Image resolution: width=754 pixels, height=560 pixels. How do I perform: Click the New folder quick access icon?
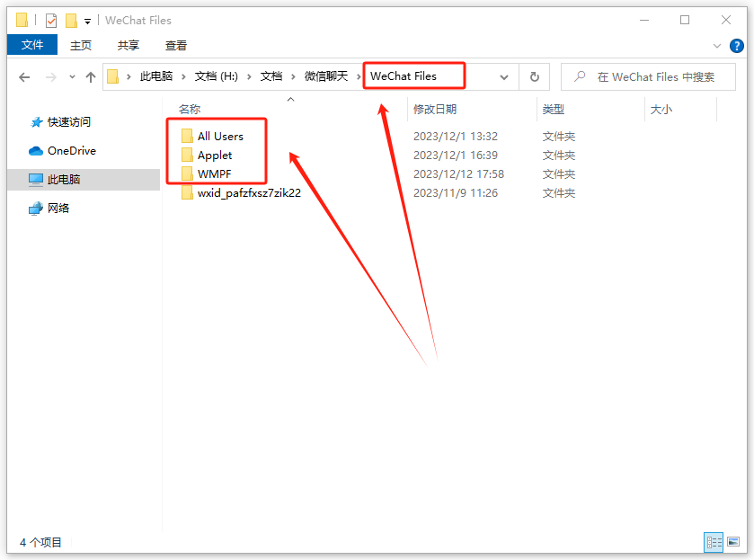point(71,21)
